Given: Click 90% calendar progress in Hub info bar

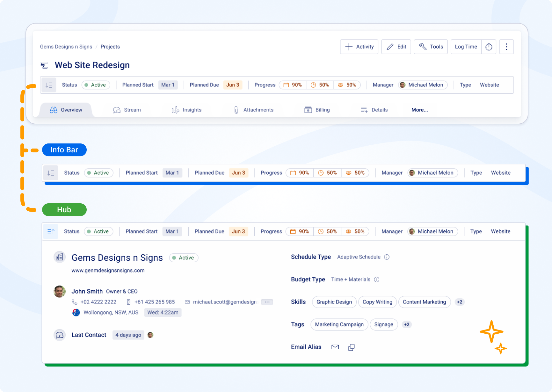Looking at the screenshot, I should pyautogui.click(x=300, y=232).
